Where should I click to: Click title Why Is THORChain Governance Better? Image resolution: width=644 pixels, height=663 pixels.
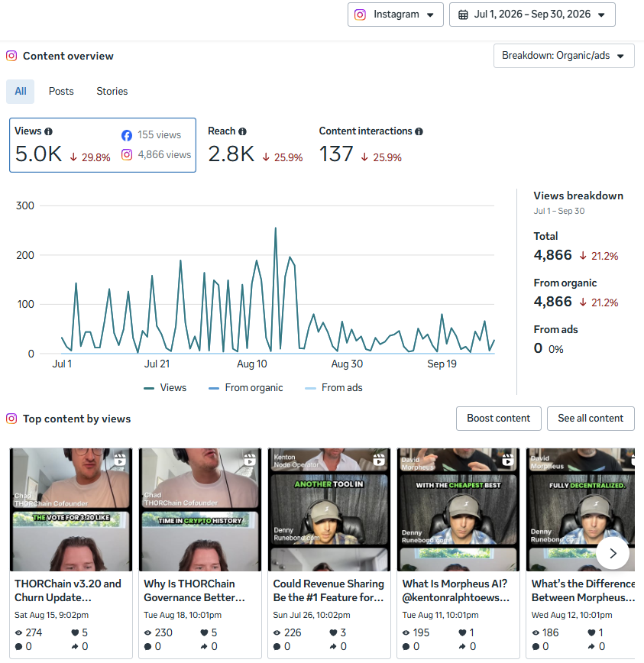pos(194,590)
